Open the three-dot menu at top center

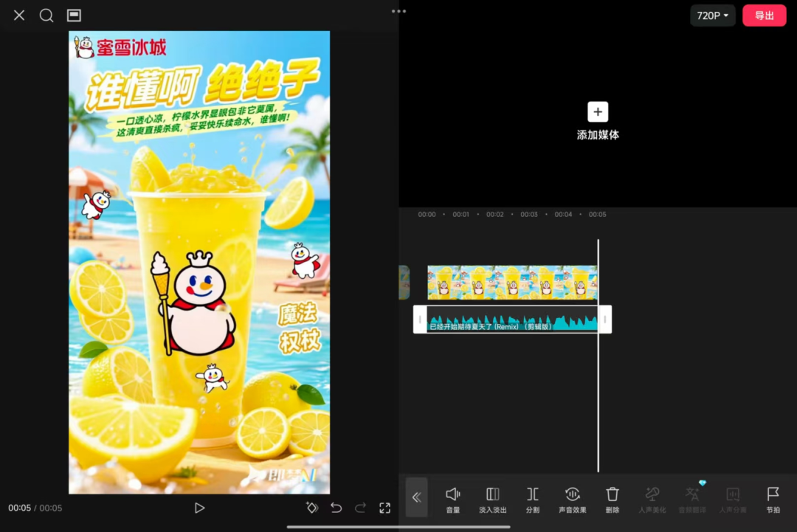pyautogui.click(x=398, y=11)
